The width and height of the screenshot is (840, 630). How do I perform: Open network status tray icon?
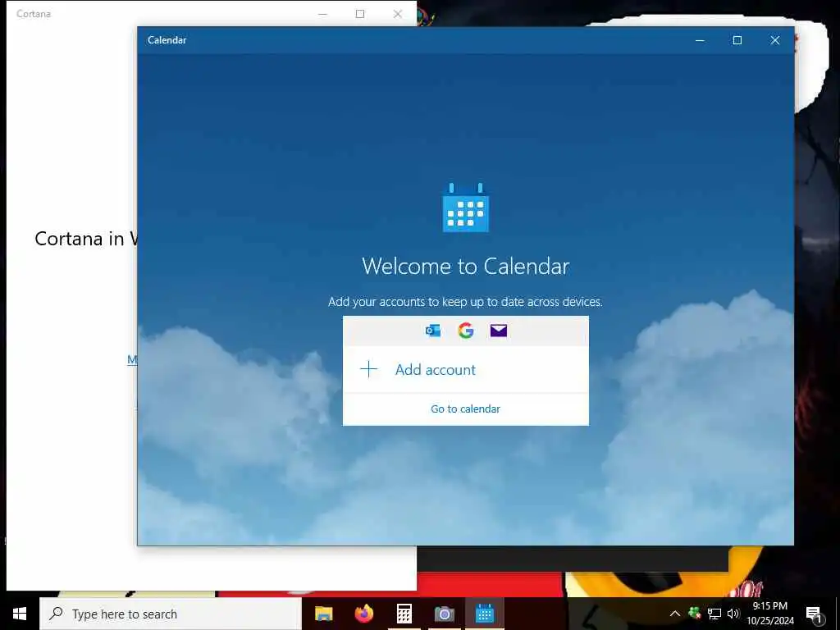pos(714,614)
